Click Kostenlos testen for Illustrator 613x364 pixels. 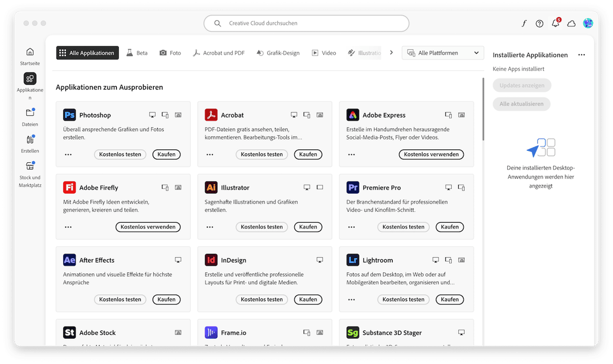tap(262, 227)
